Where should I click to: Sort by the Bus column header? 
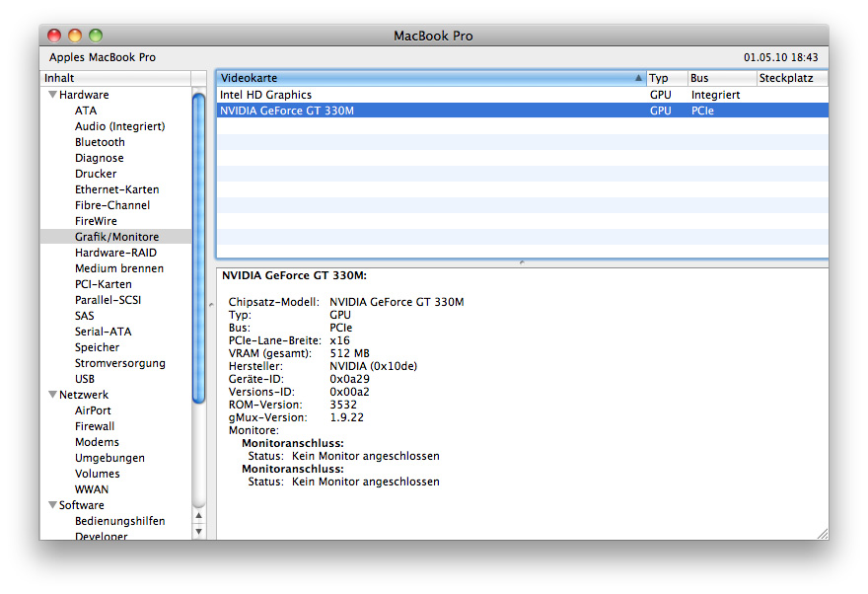pyautogui.click(x=722, y=78)
